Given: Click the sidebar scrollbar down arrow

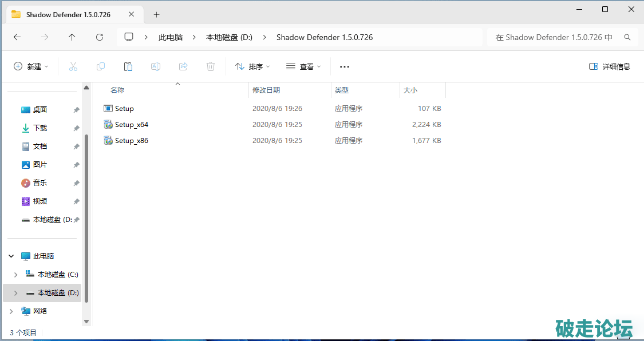Looking at the screenshot, I should point(86,322).
